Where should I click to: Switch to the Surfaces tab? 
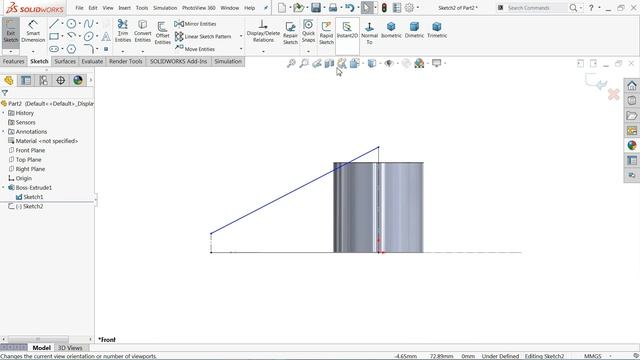(65, 61)
